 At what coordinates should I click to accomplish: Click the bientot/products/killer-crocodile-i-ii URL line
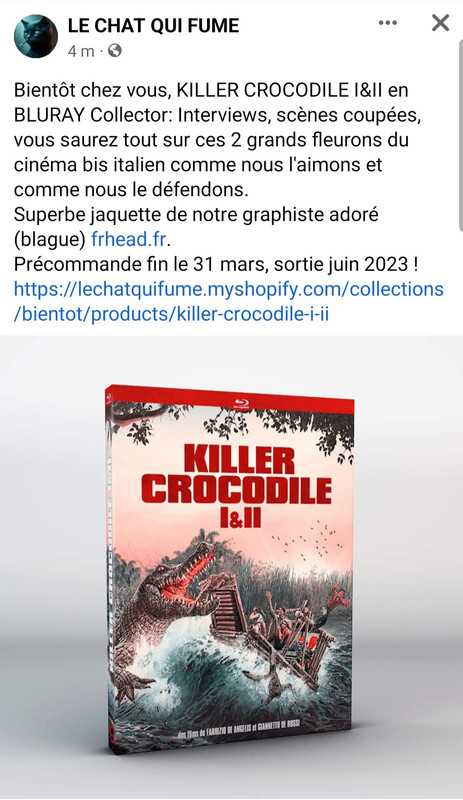click(x=172, y=314)
